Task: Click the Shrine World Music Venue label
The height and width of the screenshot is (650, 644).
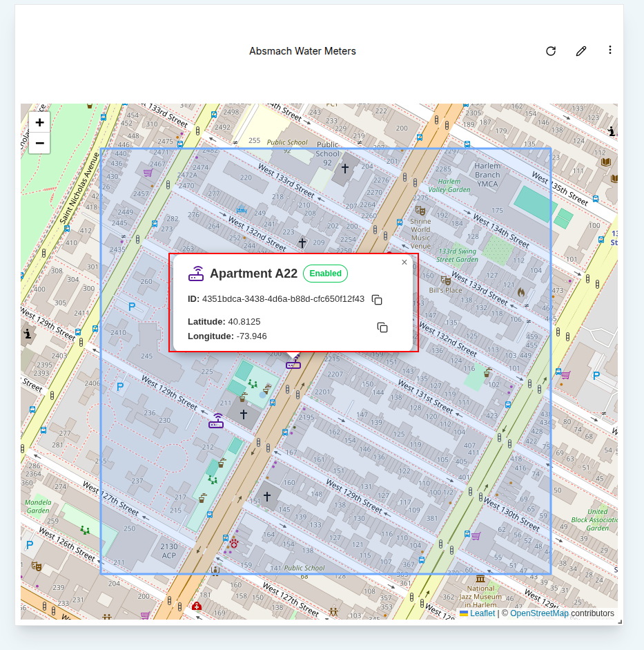Action: click(420, 233)
